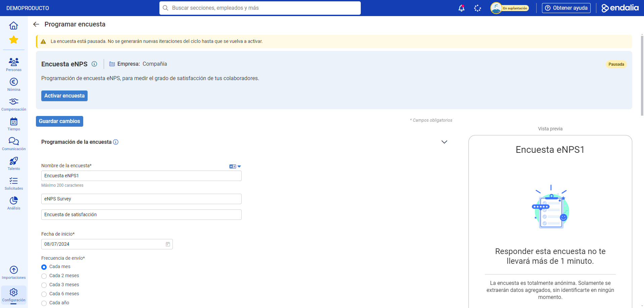Go to the Home icon in sidebar

13,25
